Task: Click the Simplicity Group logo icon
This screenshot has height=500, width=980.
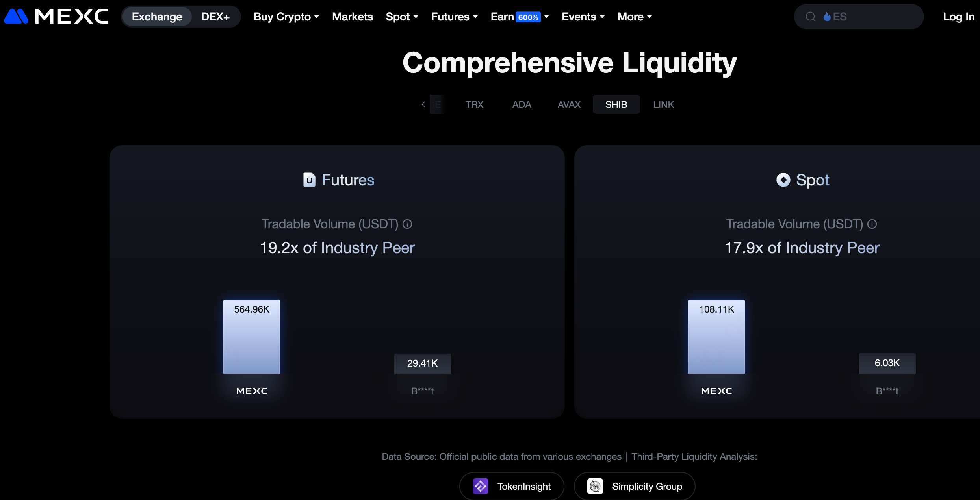Action: 595,486
